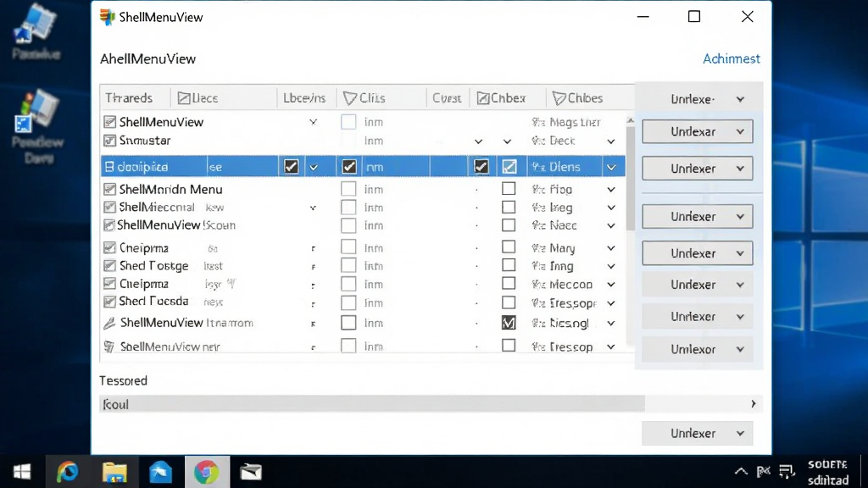The height and width of the screenshot is (488, 868).
Task: Open the Umlexor dropdown button
Action: point(698,349)
